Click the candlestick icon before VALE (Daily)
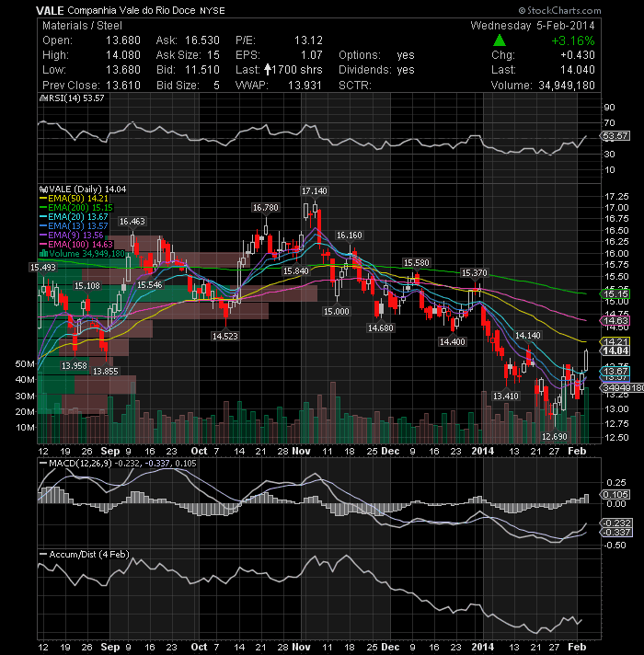 44,190
